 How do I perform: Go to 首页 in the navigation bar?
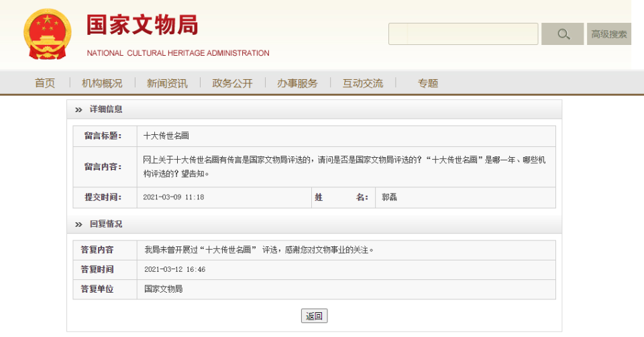click(45, 83)
